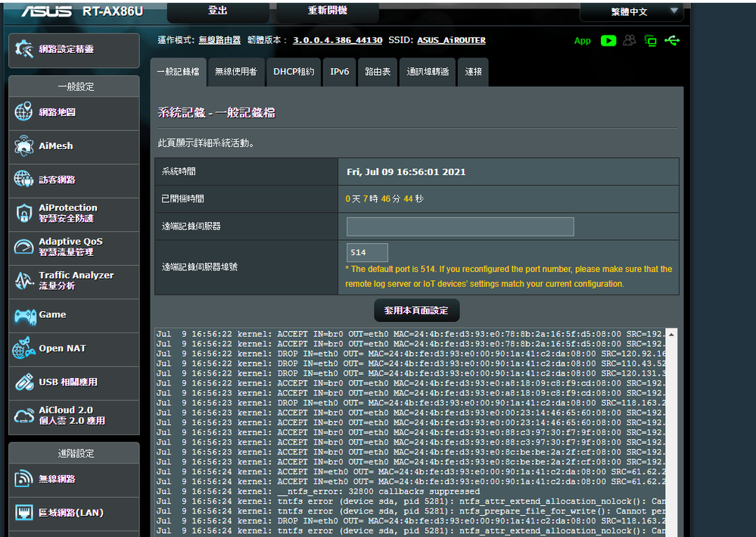Click the 登出 logout button

click(218, 11)
